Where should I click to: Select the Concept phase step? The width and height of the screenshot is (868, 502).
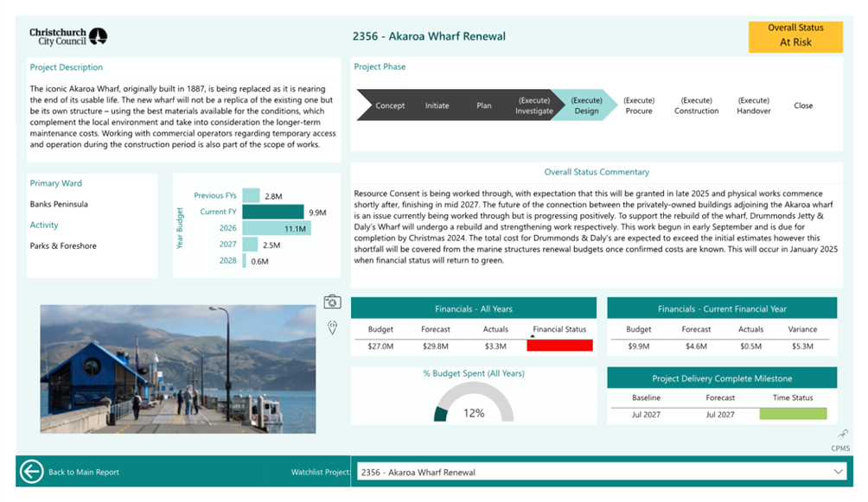point(390,105)
